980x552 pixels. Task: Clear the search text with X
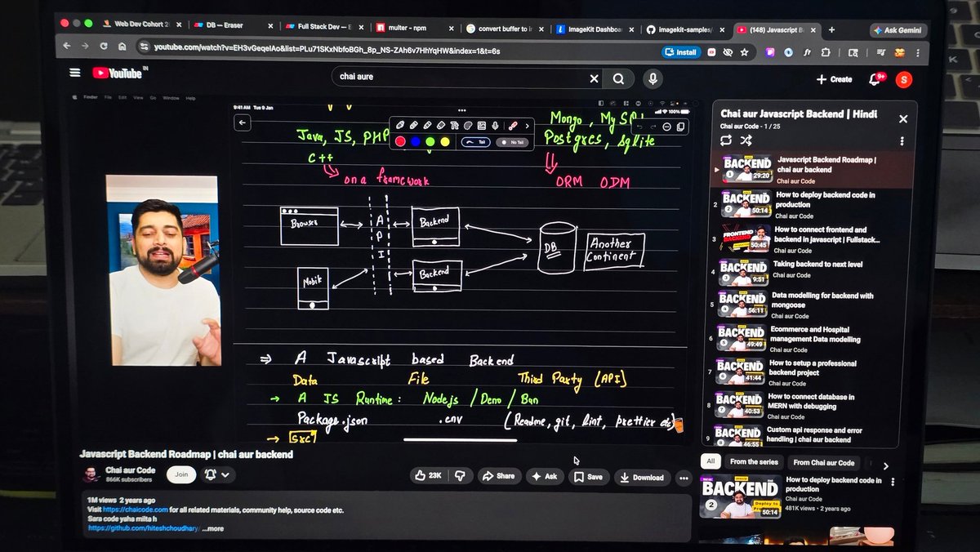pos(594,79)
